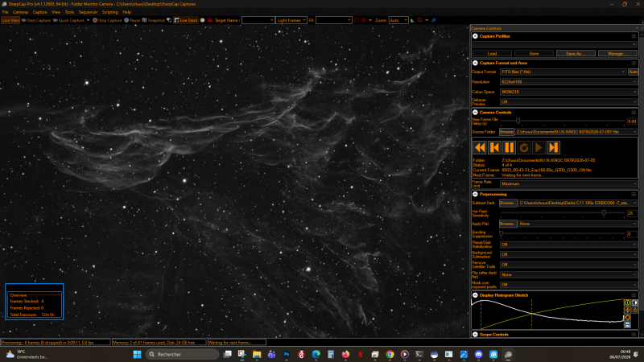This screenshot has height=362, width=644.
Task: Open the Light Frames type dropdown
Action: tap(291, 20)
